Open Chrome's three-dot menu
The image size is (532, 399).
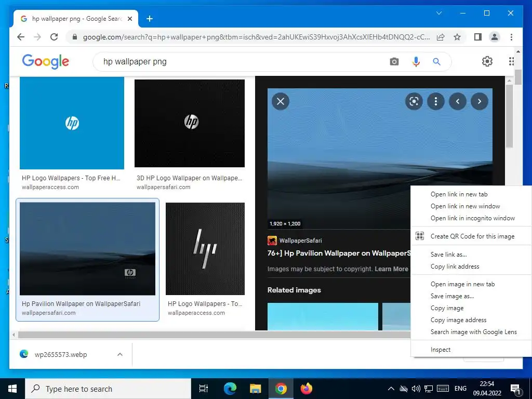click(511, 37)
